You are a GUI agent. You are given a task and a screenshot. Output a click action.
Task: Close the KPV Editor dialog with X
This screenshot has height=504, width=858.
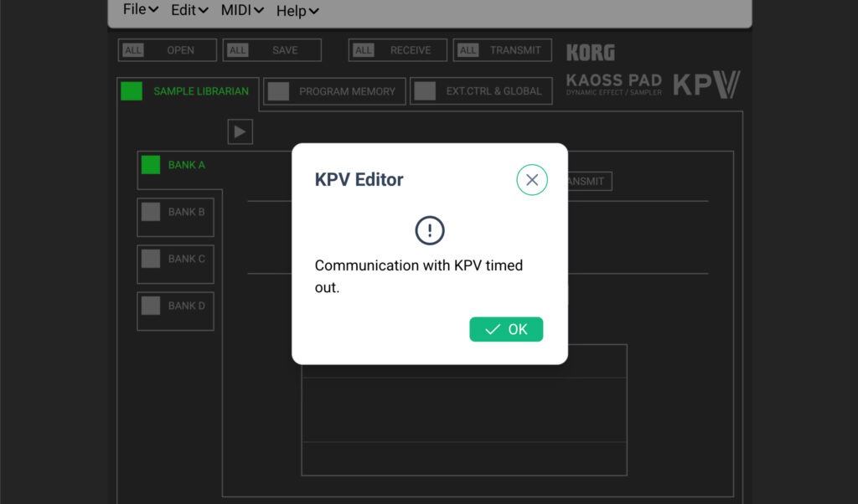[x=531, y=180]
